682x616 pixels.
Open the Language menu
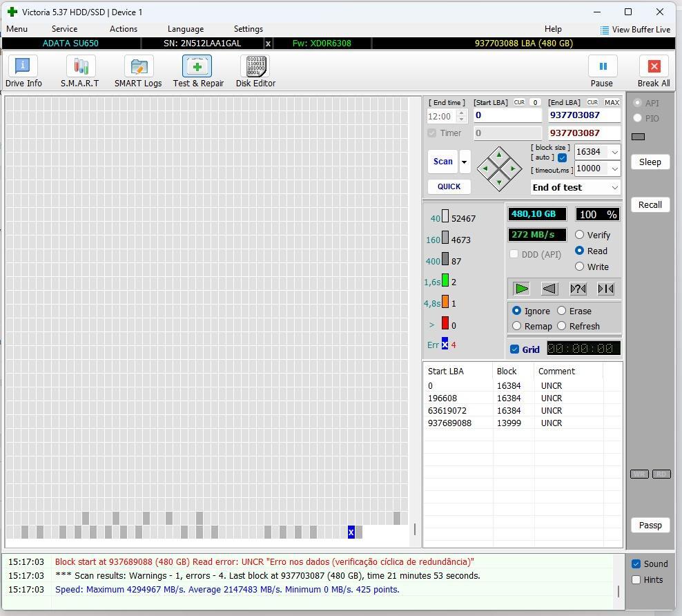pyautogui.click(x=185, y=29)
